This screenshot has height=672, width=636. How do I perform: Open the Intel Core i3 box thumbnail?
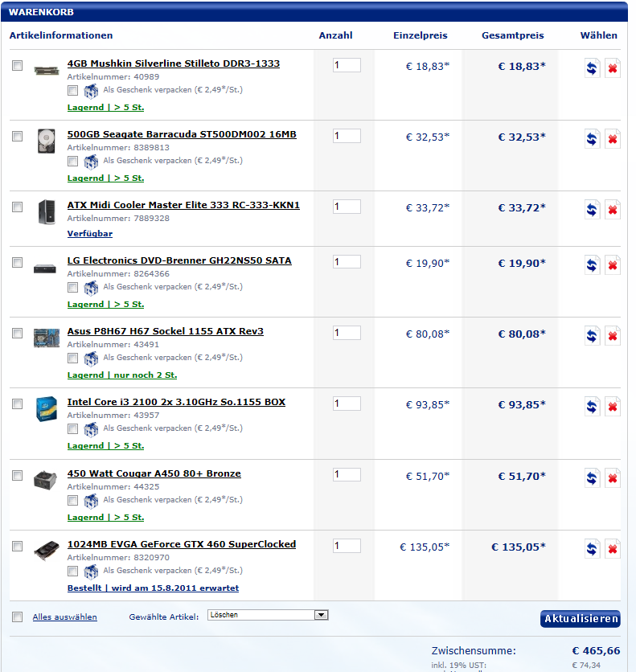click(47, 409)
